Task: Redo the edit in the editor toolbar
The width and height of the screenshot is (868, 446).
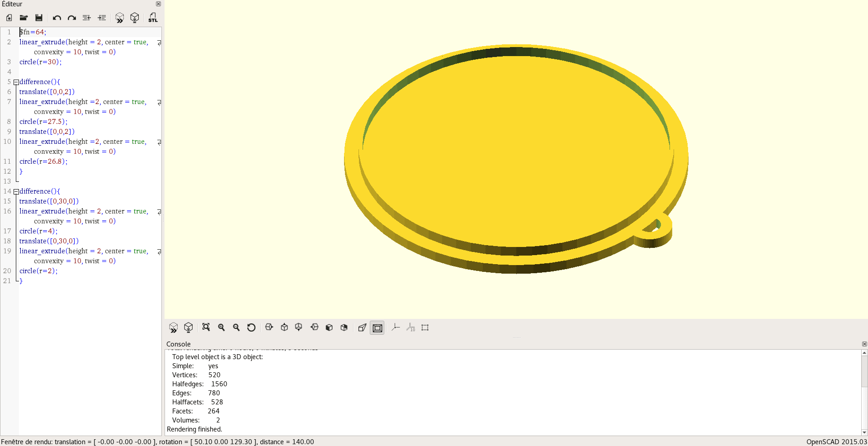Action: pos(72,18)
